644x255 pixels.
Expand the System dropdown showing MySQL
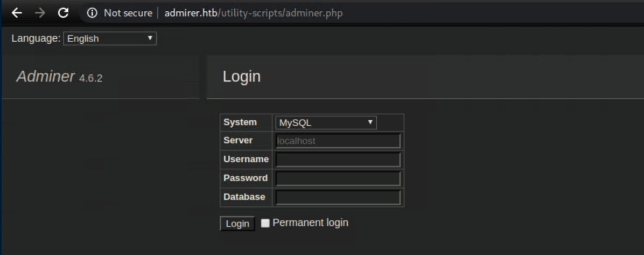click(x=326, y=123)
